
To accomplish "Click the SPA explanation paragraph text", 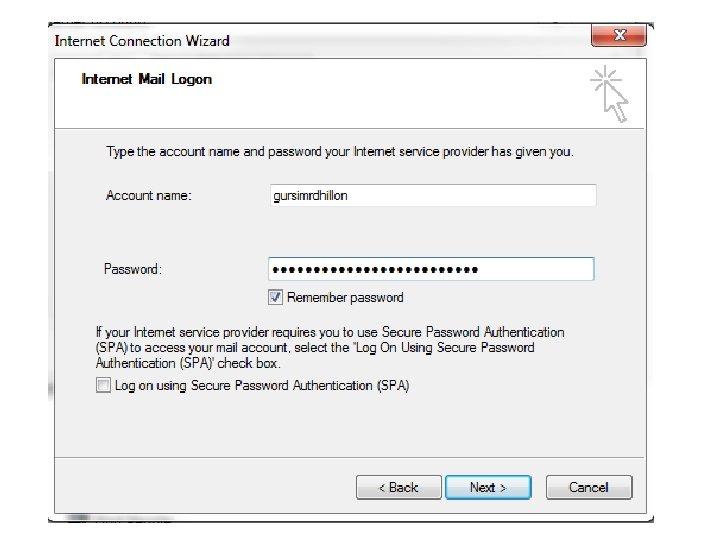I will (x=330, y=347).
